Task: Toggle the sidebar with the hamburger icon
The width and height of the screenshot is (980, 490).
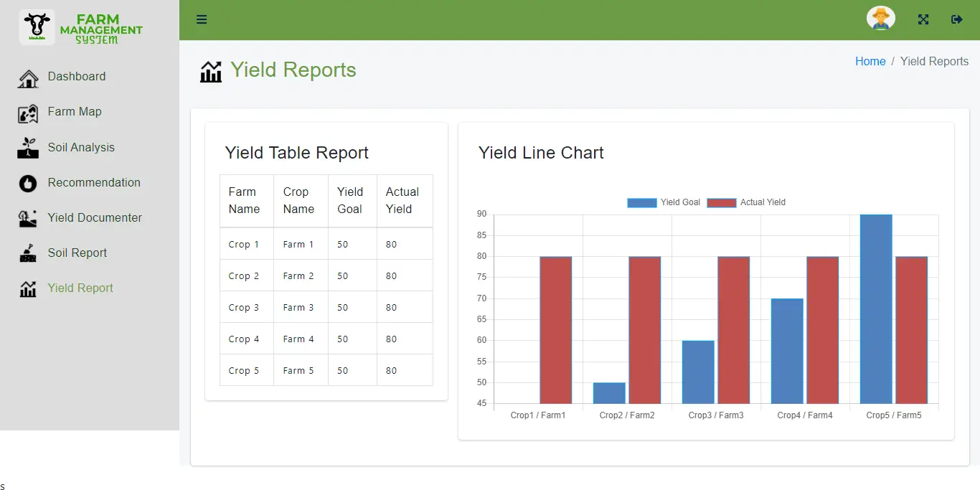Action: click(x=202, y=19)
